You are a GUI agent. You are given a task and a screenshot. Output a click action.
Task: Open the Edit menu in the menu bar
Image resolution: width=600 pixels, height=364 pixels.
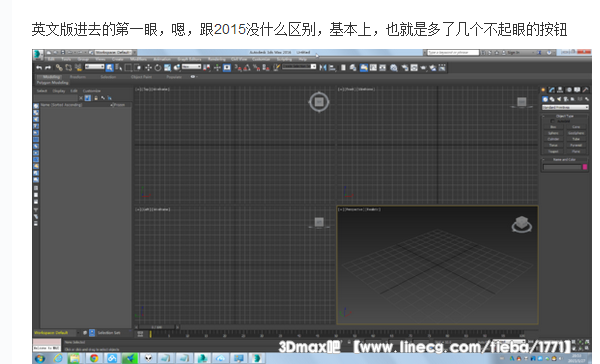51,59
